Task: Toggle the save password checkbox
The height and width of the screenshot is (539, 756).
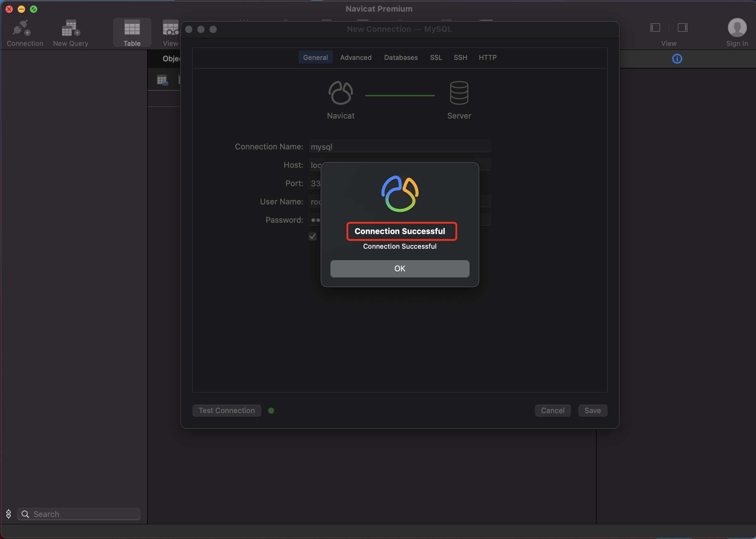Action: [x=312, y=236]
